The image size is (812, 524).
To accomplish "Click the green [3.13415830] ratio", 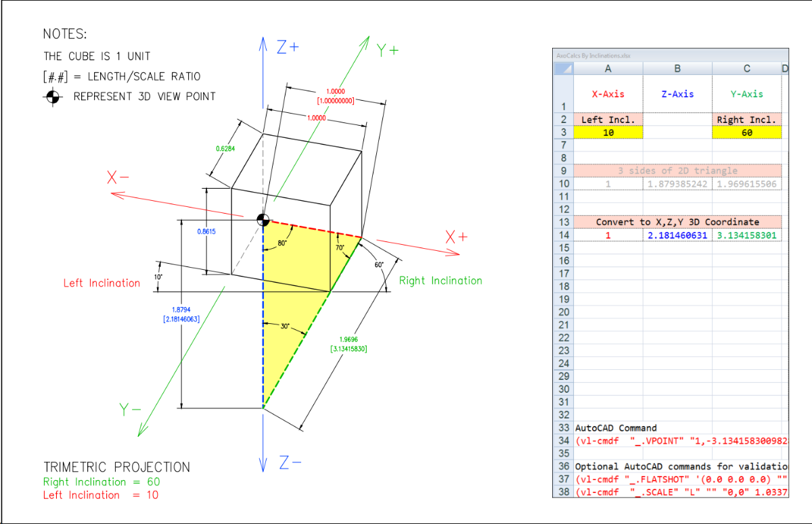I will (349, 349).
